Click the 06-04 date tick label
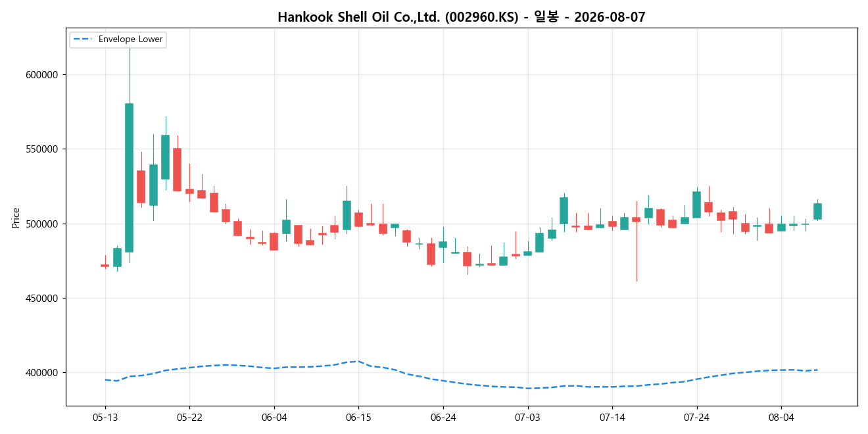 pos(274,418)
